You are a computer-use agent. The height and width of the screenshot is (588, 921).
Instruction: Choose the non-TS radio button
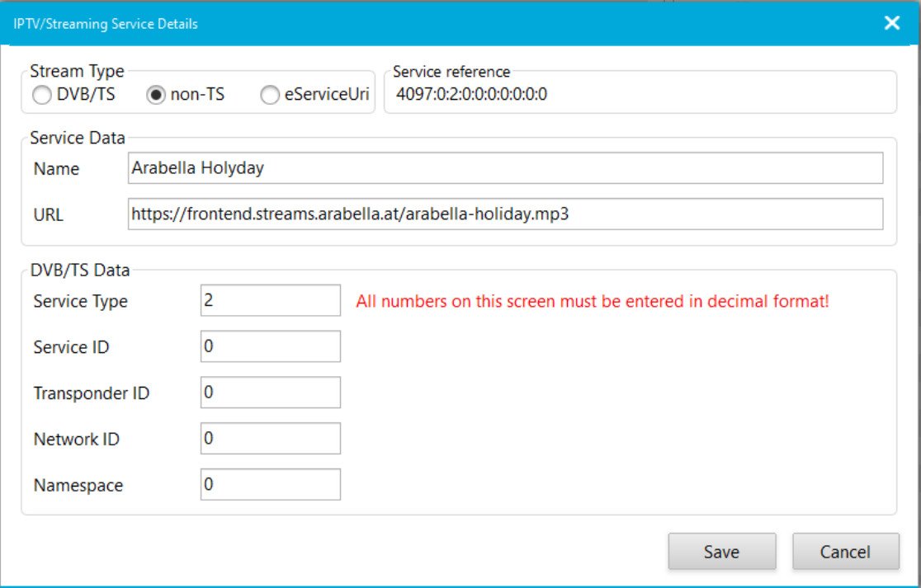[x=154, y=96]
